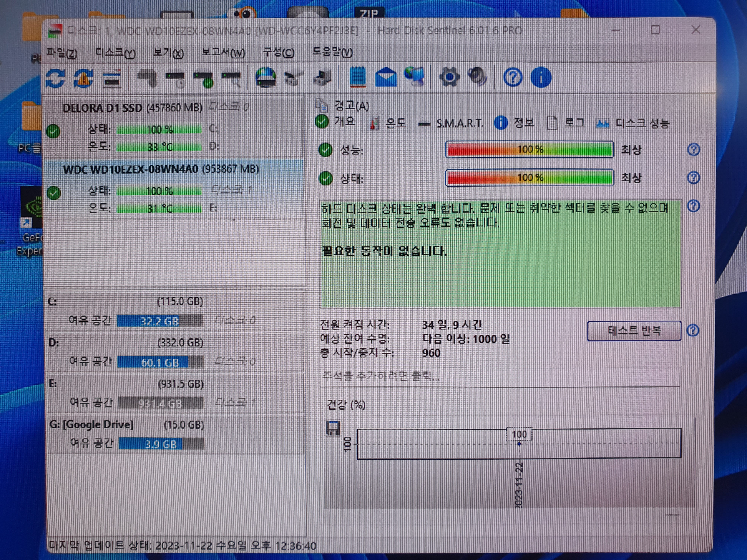Click the 960 start/stop count value
The height and width of the screenshot is (560, 747).
(x=431, y=353)
